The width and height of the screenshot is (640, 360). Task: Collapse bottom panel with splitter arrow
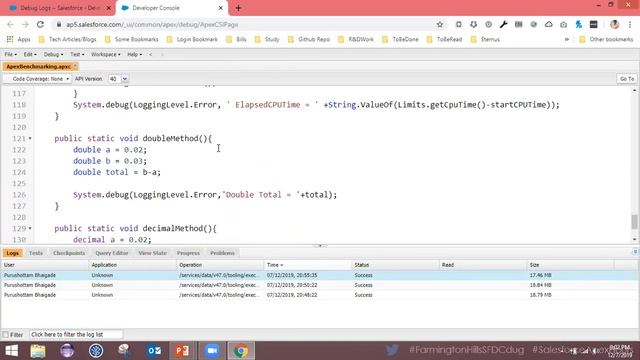click(320, 246)
